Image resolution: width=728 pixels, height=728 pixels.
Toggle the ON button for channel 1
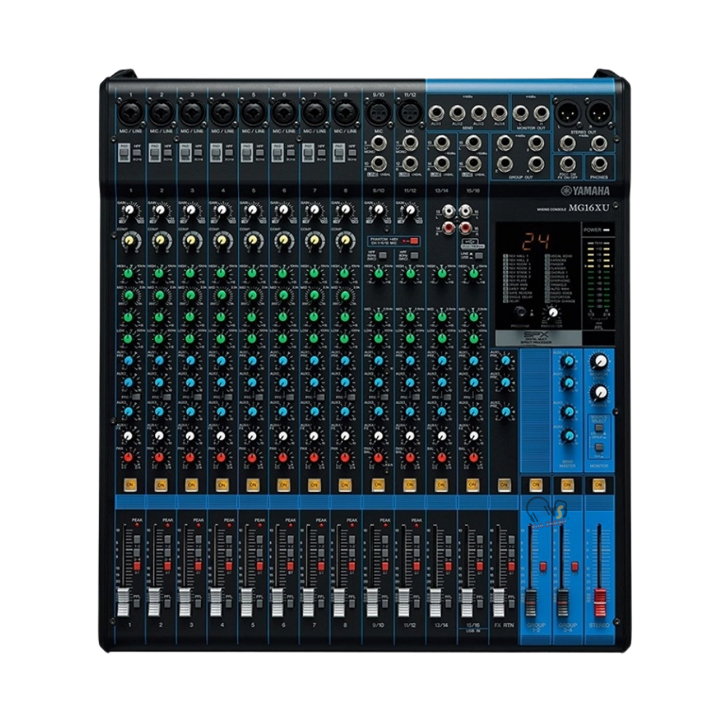point(130,485)
